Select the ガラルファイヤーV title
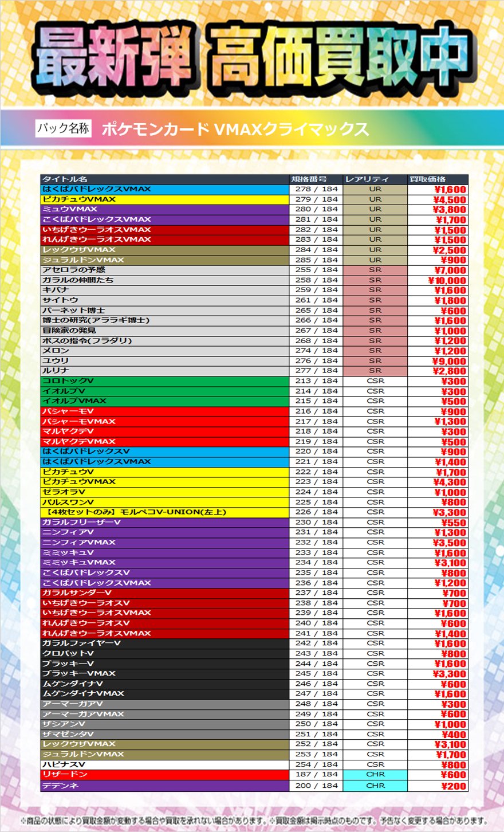This screenshot has height=832, width=504. [x=165, y=643]
